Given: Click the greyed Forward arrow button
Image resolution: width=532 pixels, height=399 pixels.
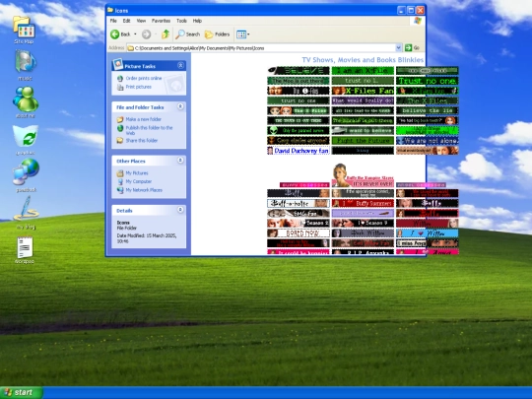Looking at the screenshot, I should pos(146,33).
